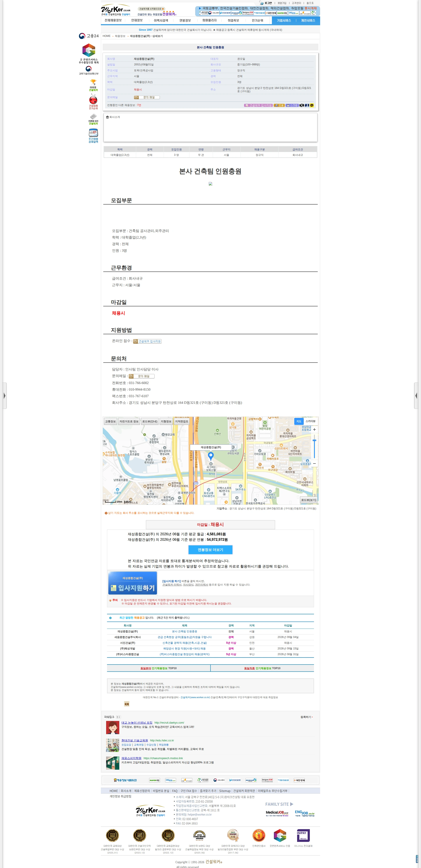The height and width of the screenshot is (868, 421).
Task: Toggle the 자전거도로 정보 overlay on the map
Action: [129, 422]
